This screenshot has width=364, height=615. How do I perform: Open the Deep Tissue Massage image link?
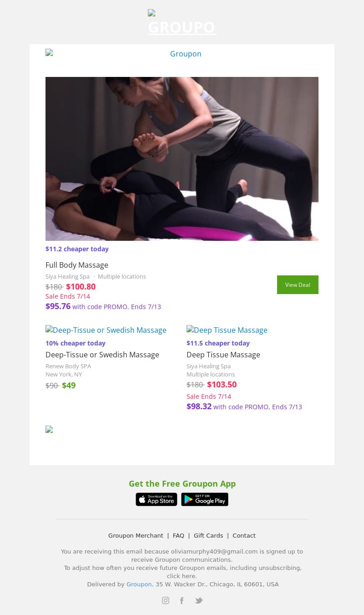227,330
